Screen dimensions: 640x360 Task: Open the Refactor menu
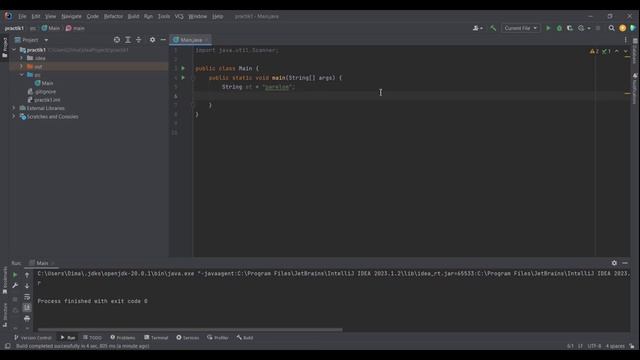(x=113, y=16)
